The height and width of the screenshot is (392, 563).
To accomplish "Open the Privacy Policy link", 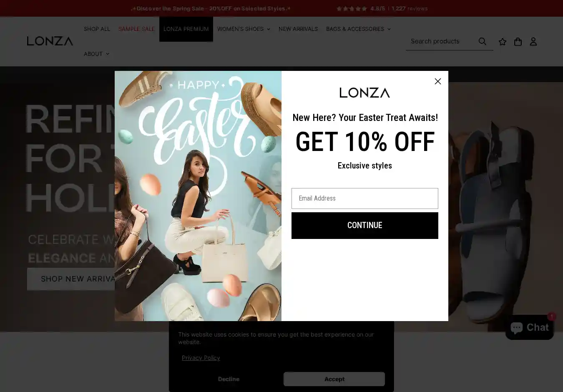I will click(201, 358).
